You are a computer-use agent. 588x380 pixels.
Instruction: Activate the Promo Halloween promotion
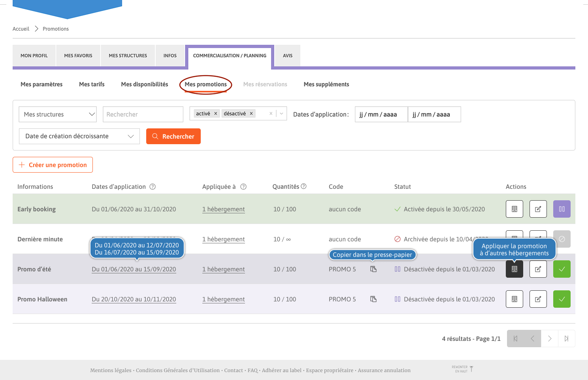tap(562, 299)
